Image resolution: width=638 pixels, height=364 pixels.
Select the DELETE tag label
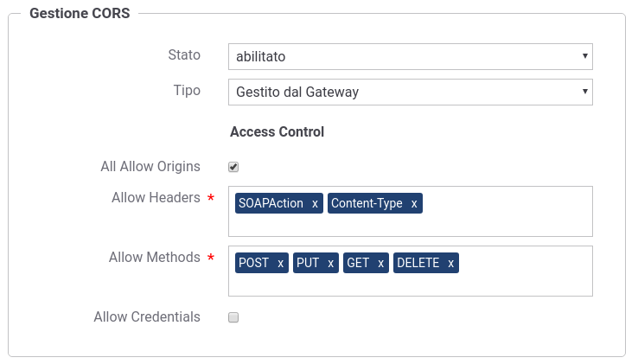click(418, 263)
